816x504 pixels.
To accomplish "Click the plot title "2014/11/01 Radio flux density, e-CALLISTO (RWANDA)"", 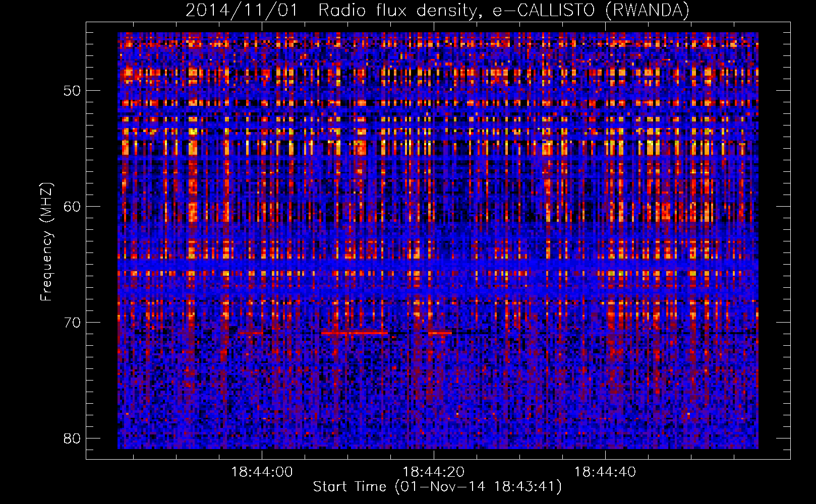I will [437, 11].
